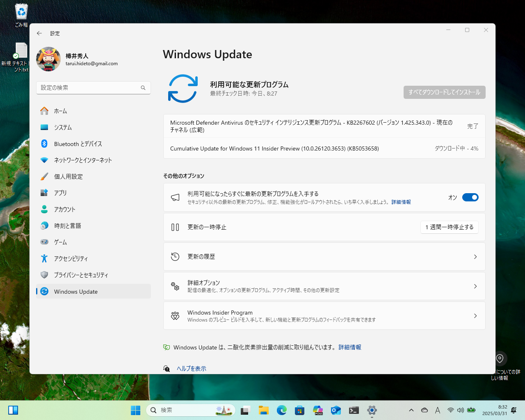
Task: Open Bluetooth とデバイス settings via its icon
Action: (44, 144)
